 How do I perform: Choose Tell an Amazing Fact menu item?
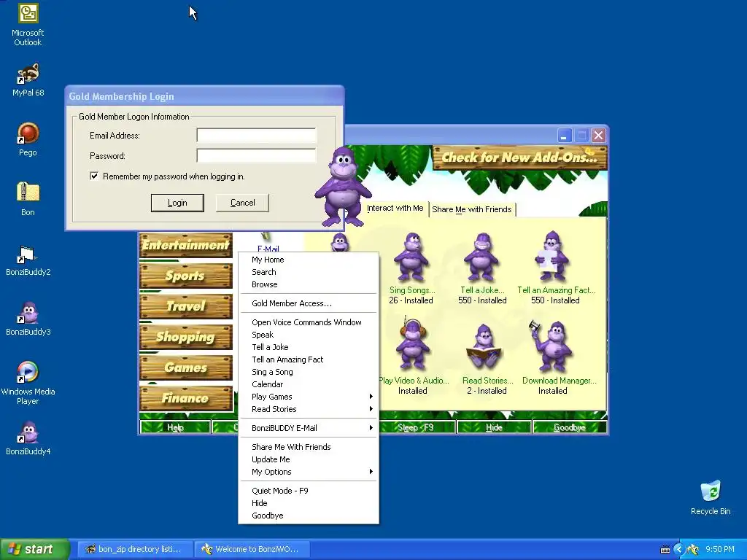pos(309,359)
